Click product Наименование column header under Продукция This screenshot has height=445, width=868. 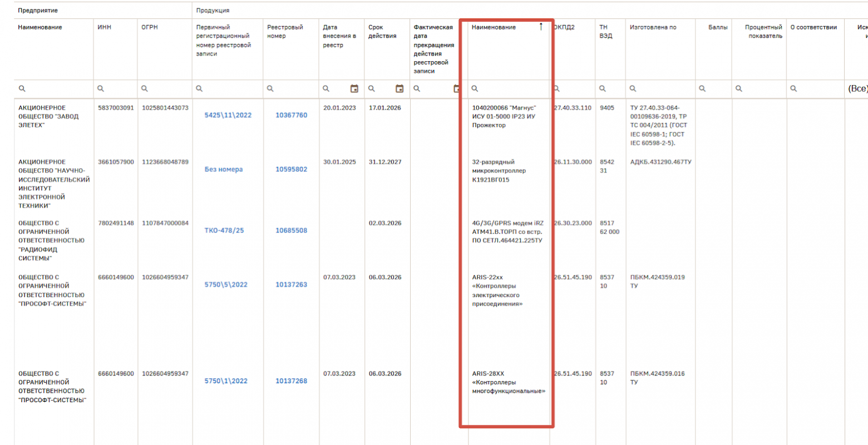[494, 27]
